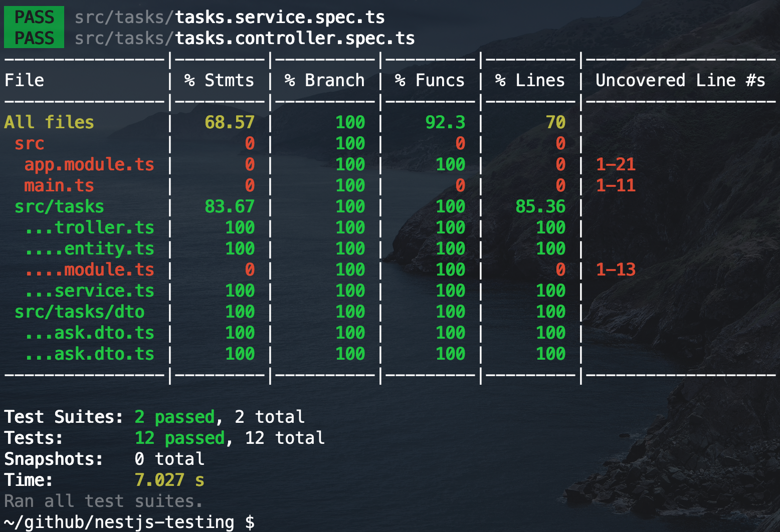The image size is (780, 532).
Task: Click the Ran all test suites message
Action: [x=104, y=501]
